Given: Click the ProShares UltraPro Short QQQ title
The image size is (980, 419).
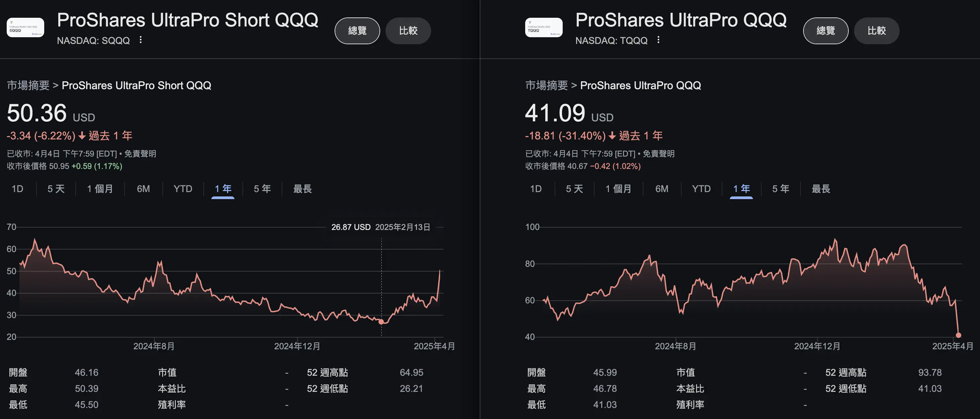Looking at the screenshot, I should (188, 20).
